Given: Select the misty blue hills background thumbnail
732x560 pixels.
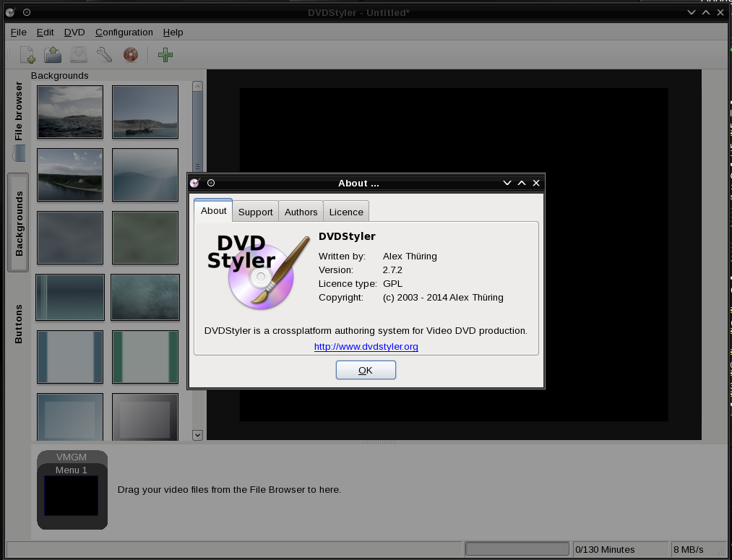Looking at the screenshot, I should 145,175.
